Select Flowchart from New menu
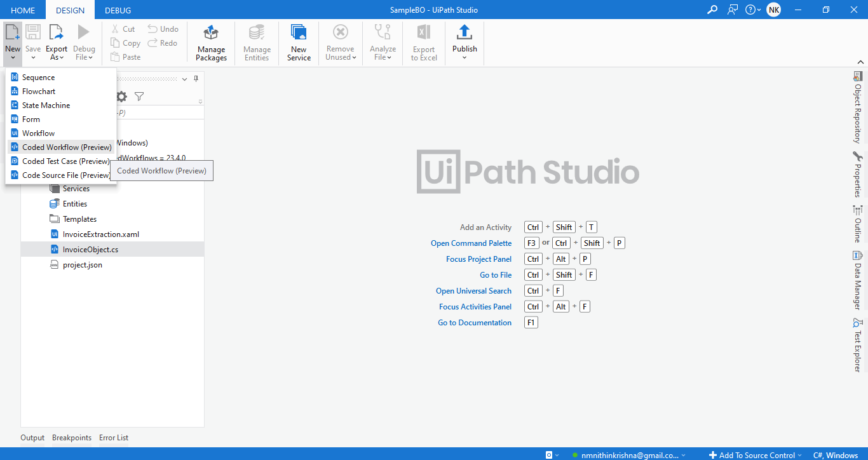This screenshot has height=460, width=868. (60, 91)
